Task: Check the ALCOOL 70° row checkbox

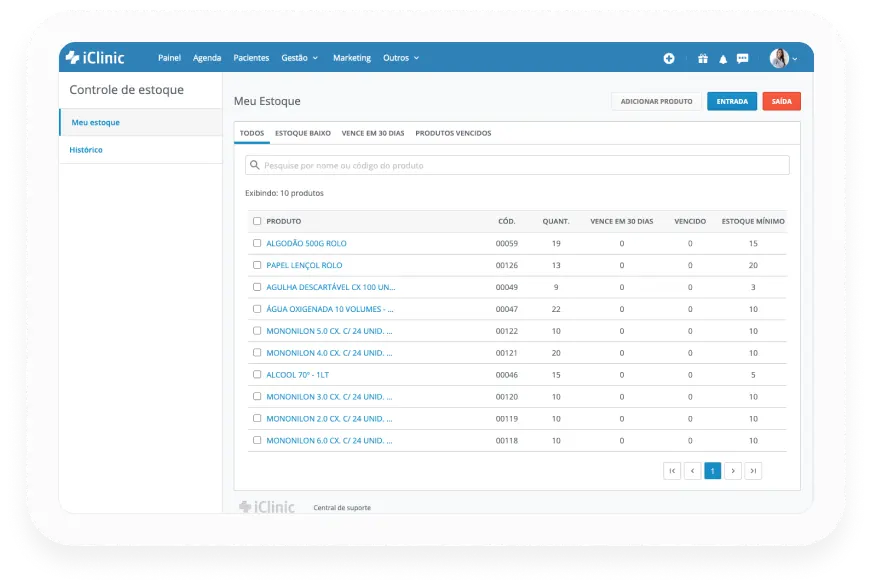Action: [257, 374]
